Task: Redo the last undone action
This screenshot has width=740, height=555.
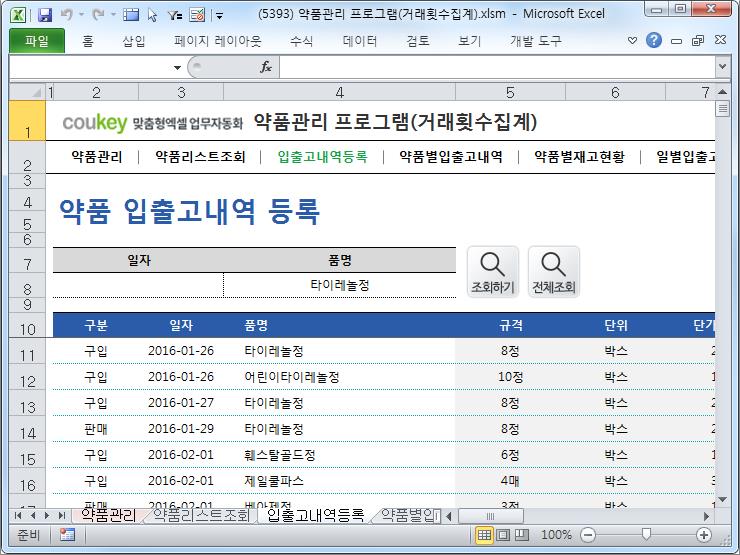Action: point(99,15)
